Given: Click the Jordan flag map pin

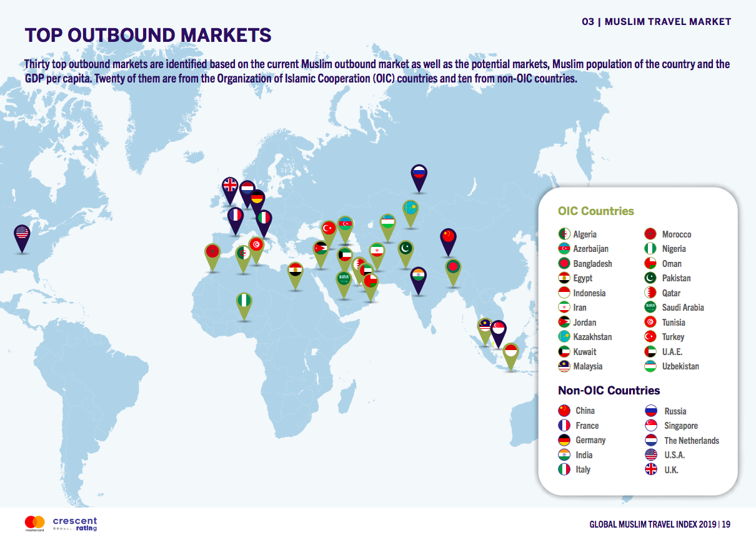Looking at the screenshot, I should (321, 254).
